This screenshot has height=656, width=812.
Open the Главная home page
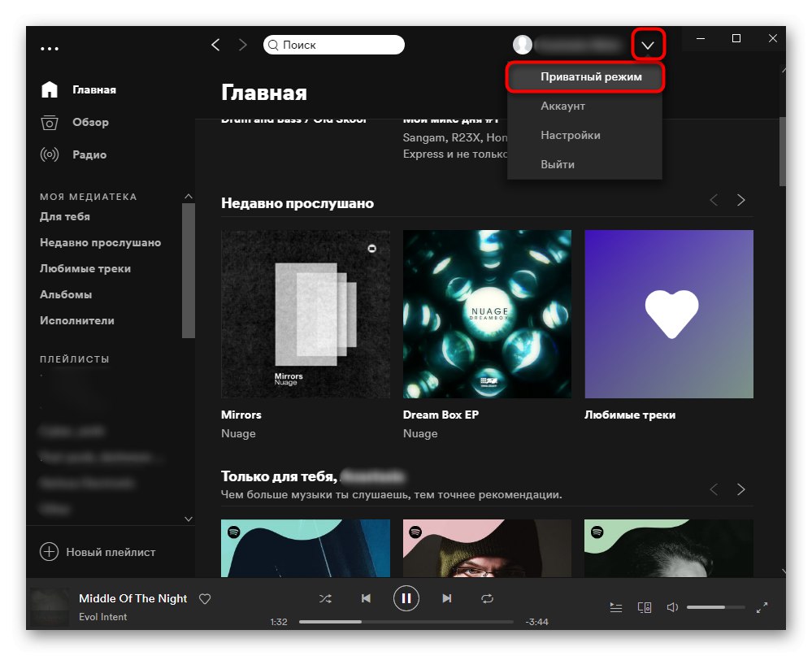78,89
